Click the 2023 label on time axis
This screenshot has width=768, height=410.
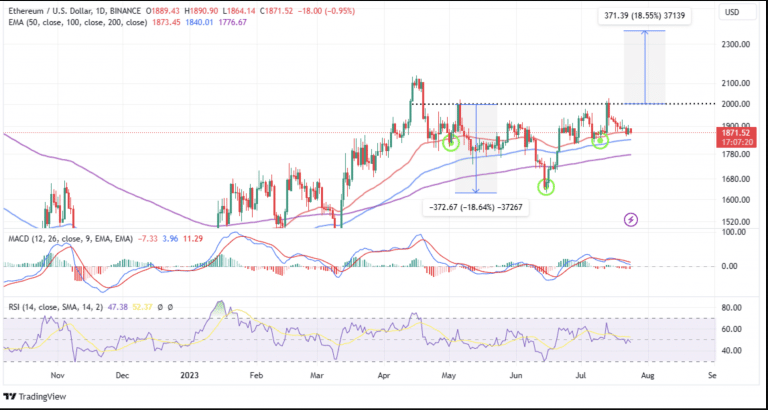[187, 378]
